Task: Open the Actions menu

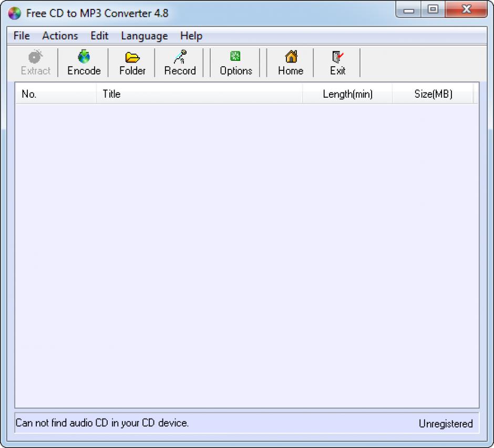Action: (x=60, y=36)
